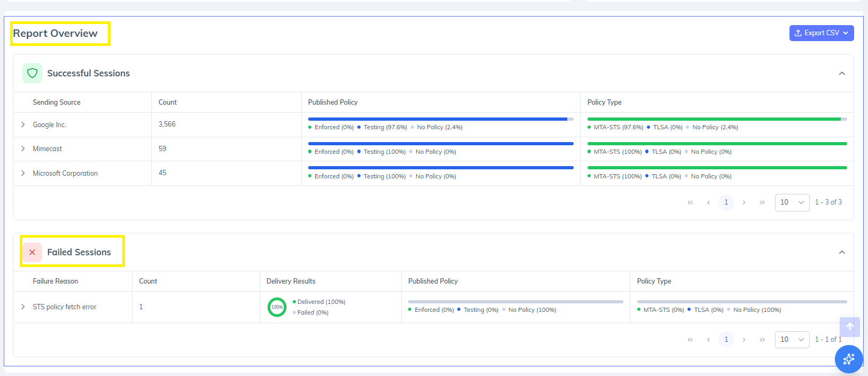868x376 pixels.
Task: Click the Testing (97.6%) legend label
Action: (x=385, y=127)
